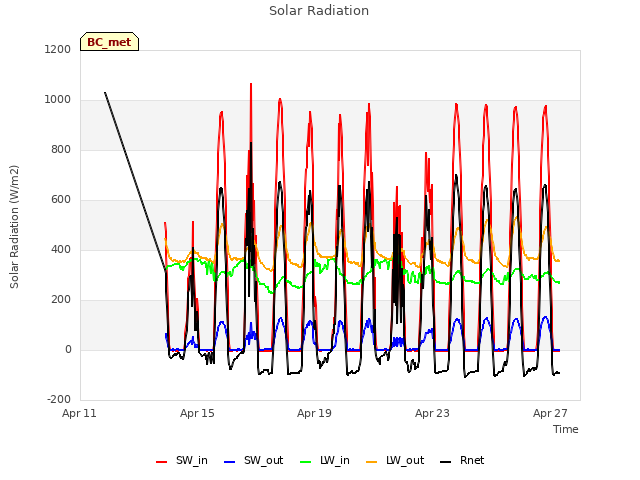The image size is (640, 480).
Task: Click the 1200 y-axis tick label
Action: tap(58, 49)
